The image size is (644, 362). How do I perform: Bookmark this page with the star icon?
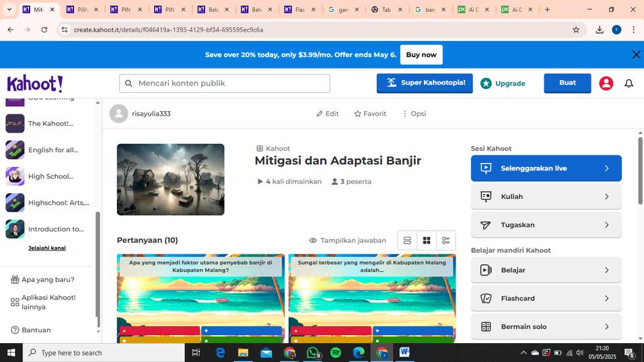pyautogui.click(x=576, y=30)
